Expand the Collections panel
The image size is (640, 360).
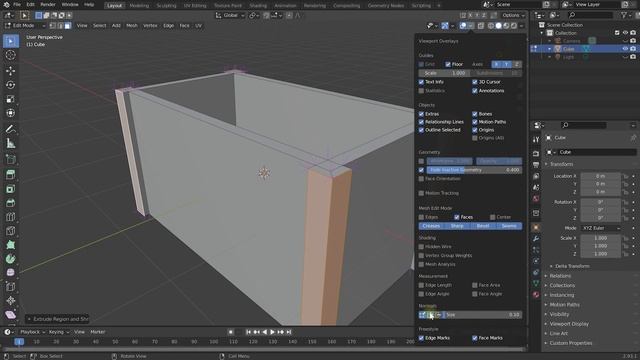(x=562, y=285)
